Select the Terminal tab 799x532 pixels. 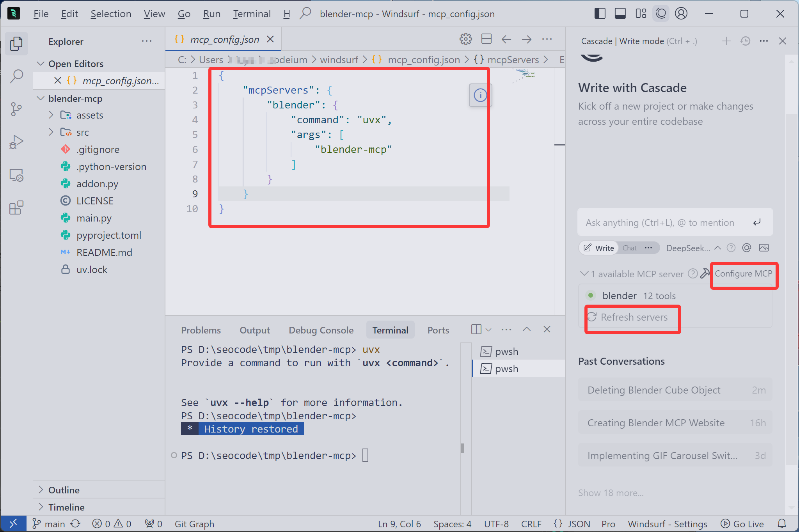[x=390, y=330]
